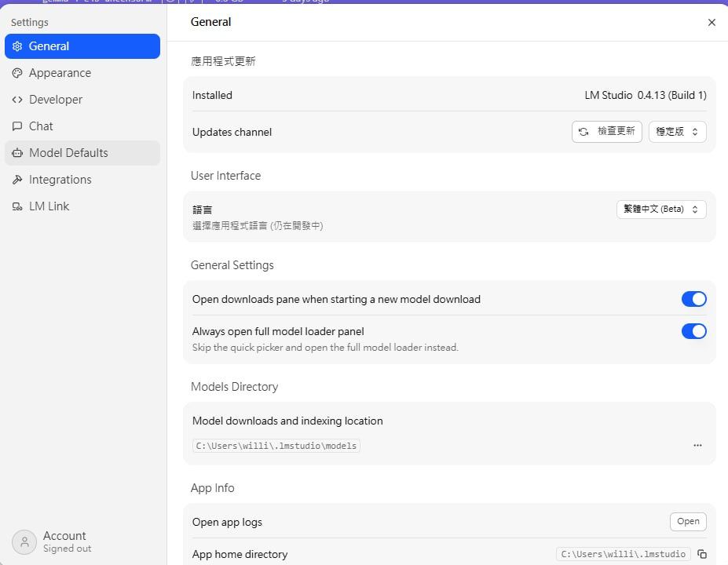Click the Integrations hammer icon

coord(17,180)
